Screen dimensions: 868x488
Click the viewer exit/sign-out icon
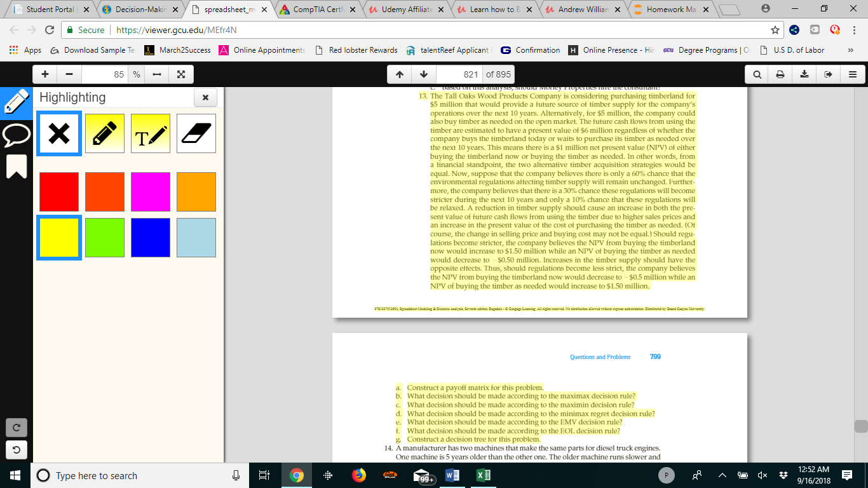[828, 74]
